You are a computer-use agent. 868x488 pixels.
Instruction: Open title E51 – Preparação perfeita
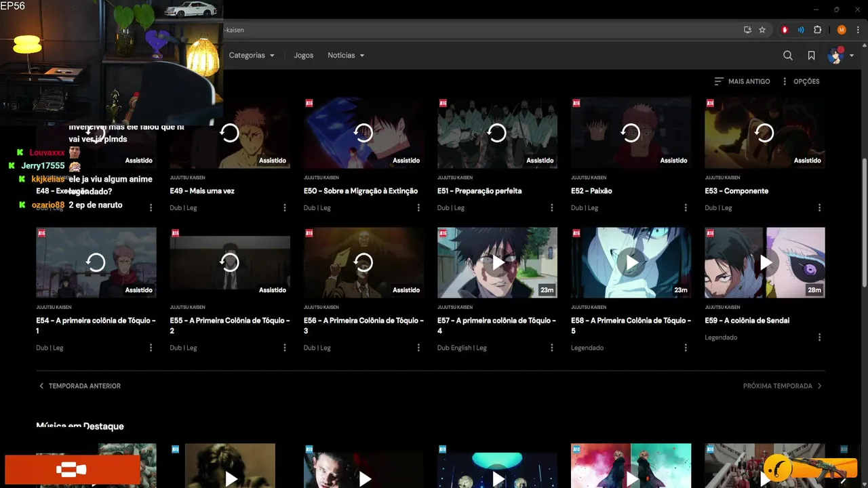(479, 191)
